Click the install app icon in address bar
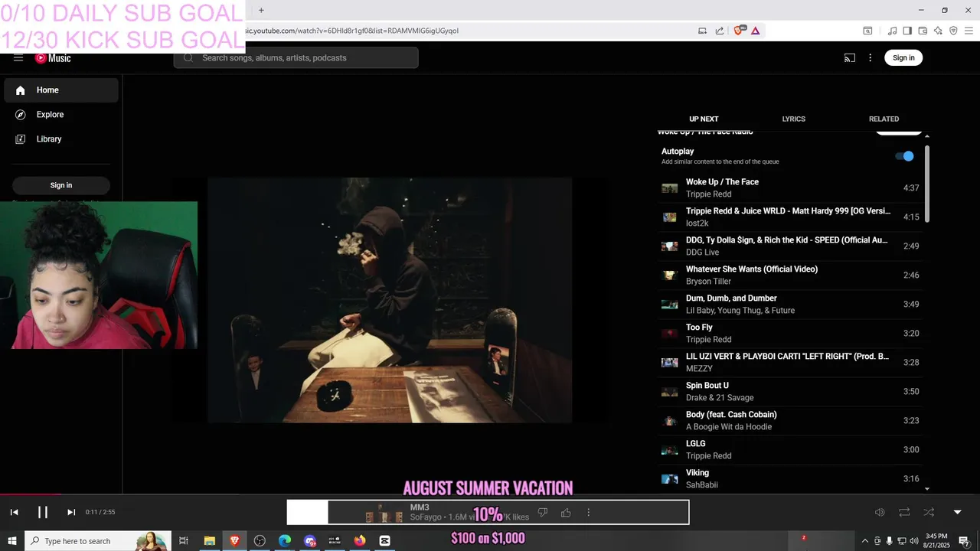This screenshot has width=980, height=551. point(702,31)
